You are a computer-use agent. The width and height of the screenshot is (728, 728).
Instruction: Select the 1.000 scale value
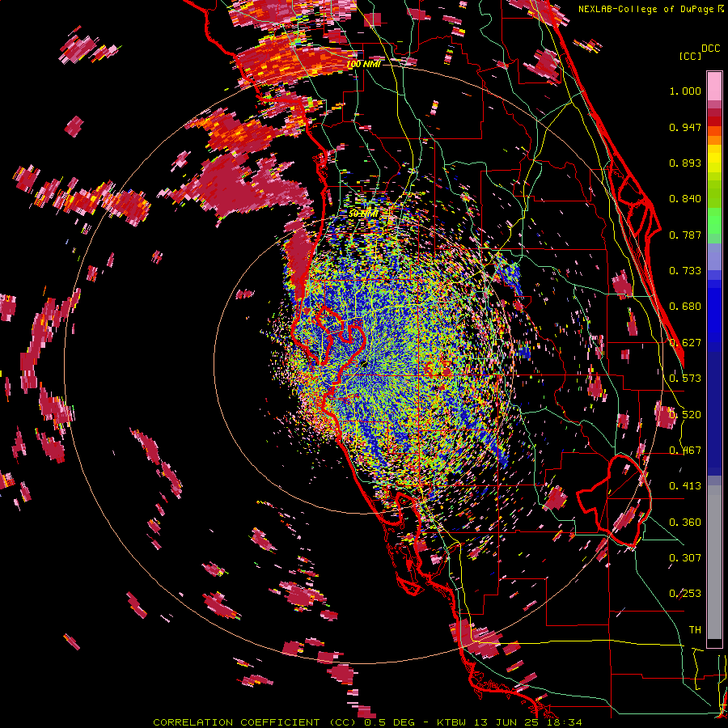[685, 91]
